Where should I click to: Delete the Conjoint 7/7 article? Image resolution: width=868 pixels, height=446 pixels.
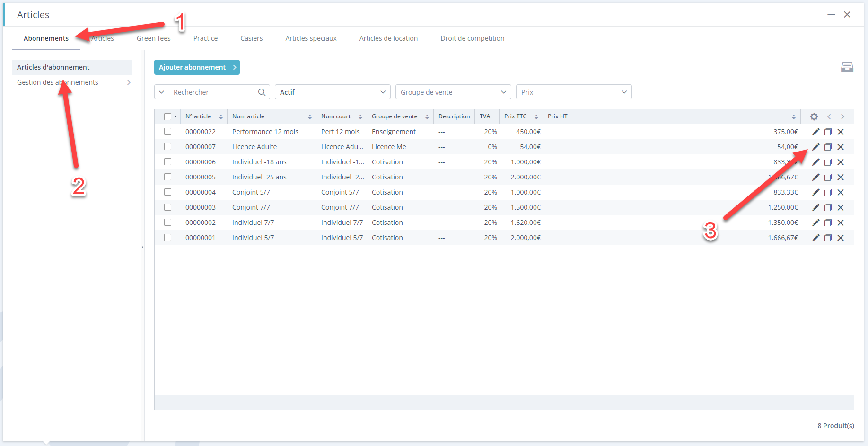841,207
